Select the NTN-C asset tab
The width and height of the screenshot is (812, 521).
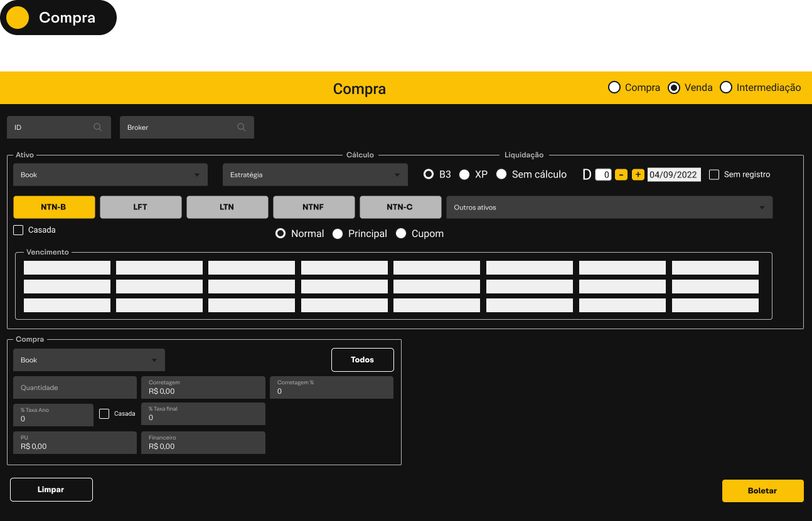[400, 207]
